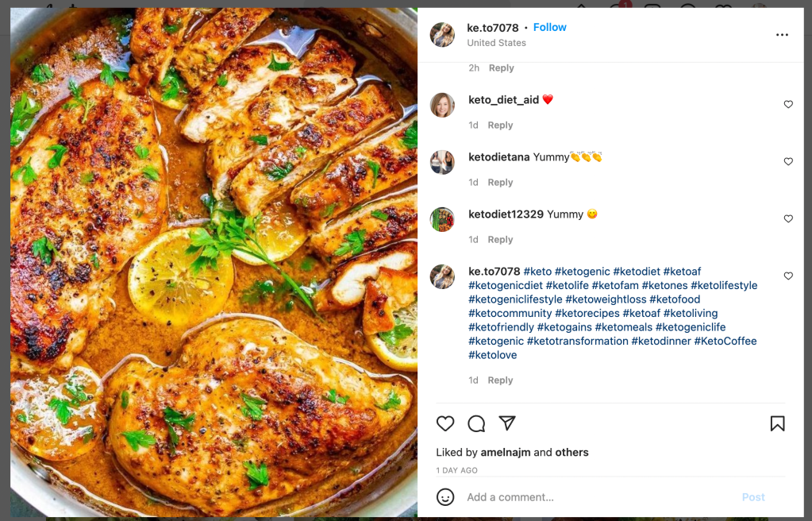This screenshot has width=812, height=521.
Task: Open the #ketorecipes hashtag
Action: pos(587,314)
